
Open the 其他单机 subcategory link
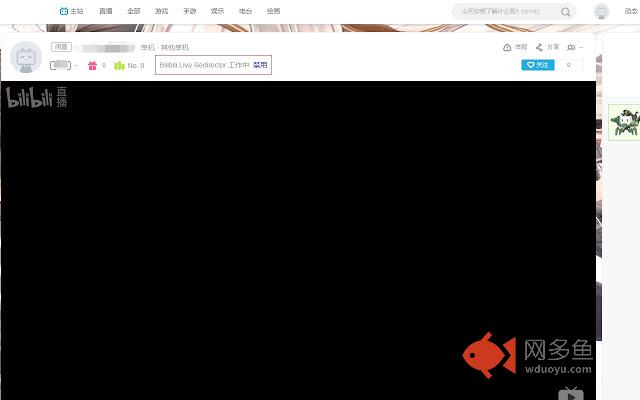(x=175, y=47)
